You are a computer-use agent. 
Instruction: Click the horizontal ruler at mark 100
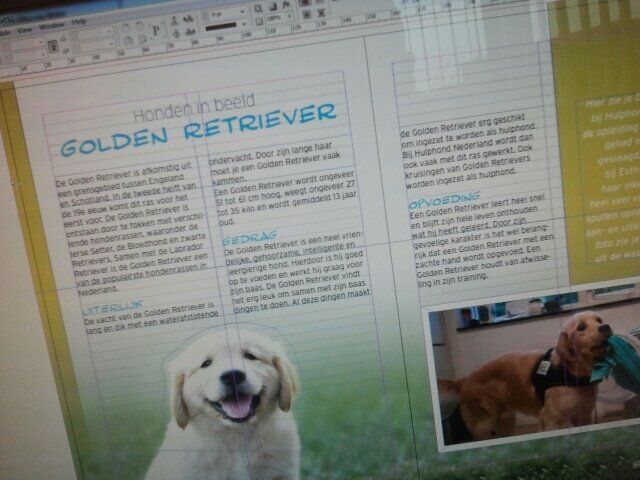click(x=247, y=34)
